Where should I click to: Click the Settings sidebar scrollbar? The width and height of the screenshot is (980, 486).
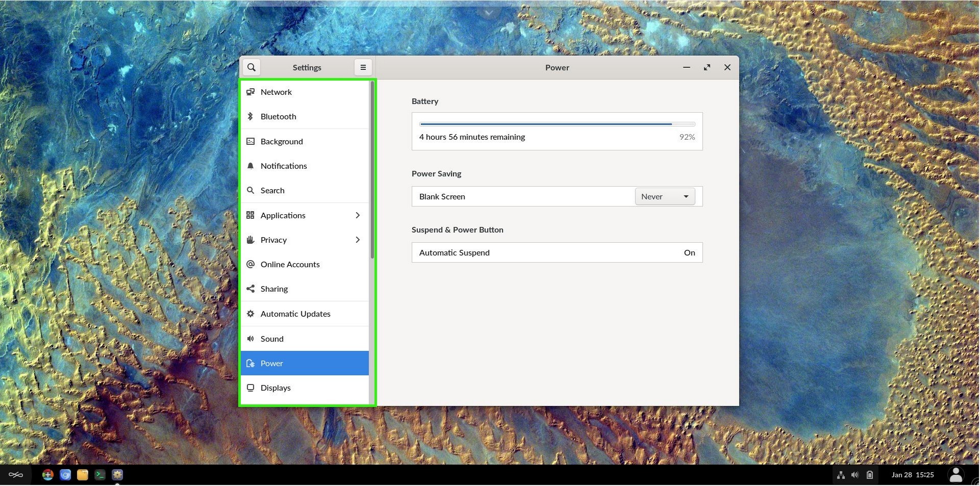[x=372, y=170]
